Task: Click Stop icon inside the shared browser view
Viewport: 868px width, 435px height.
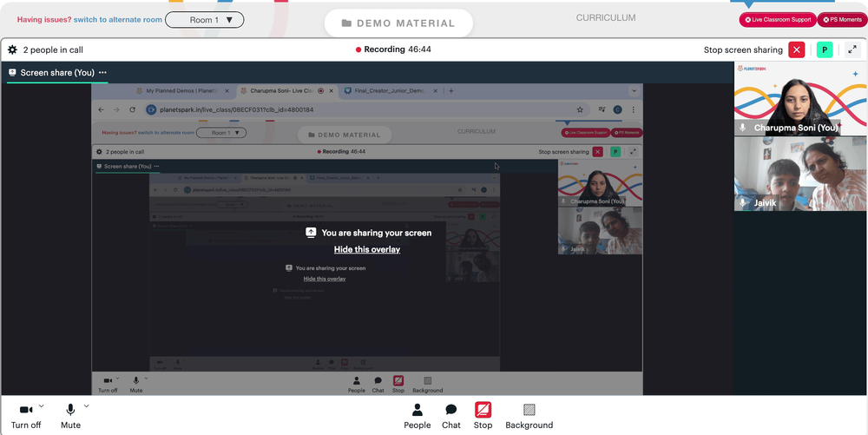Action: click(x=398, y=385)
